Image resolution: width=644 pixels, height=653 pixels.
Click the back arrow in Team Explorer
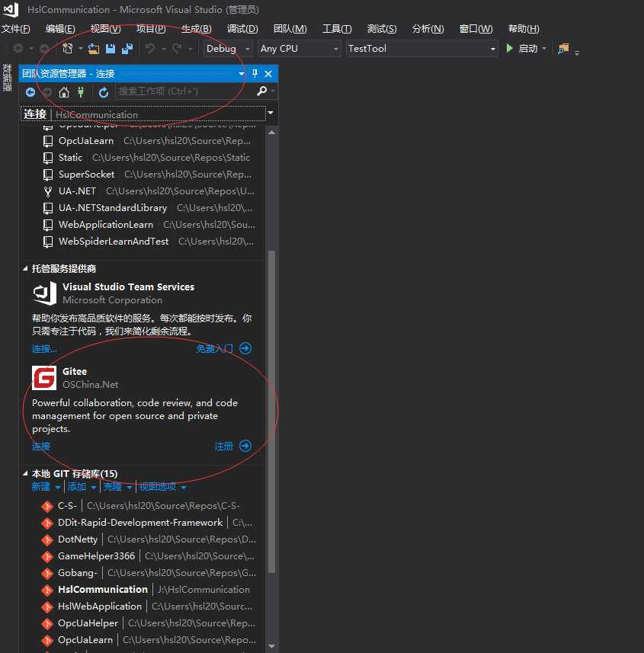(30, 92)
